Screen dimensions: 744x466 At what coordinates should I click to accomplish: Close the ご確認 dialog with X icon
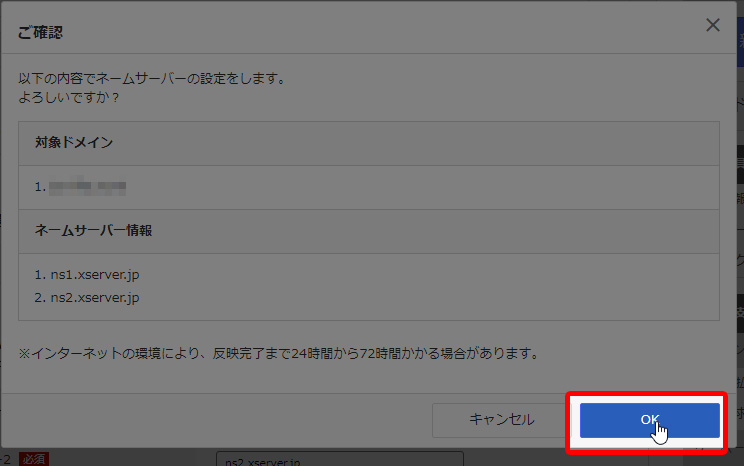(713, 25)
